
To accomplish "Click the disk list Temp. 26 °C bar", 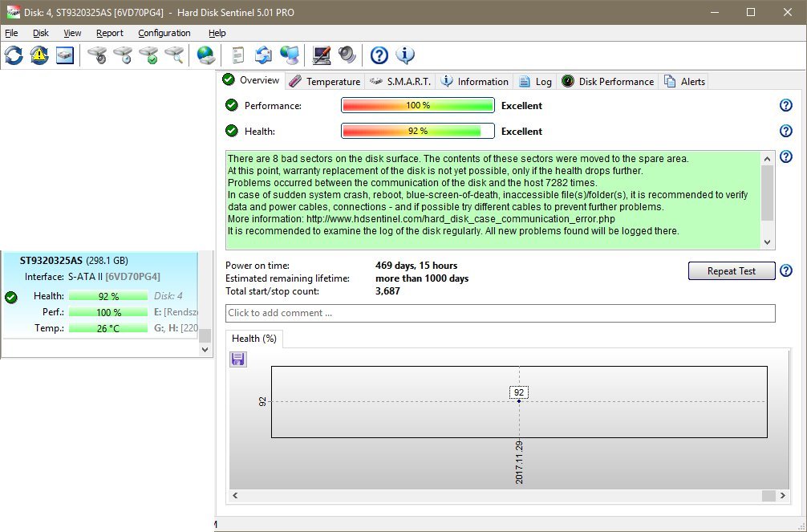I will [108, 328].
